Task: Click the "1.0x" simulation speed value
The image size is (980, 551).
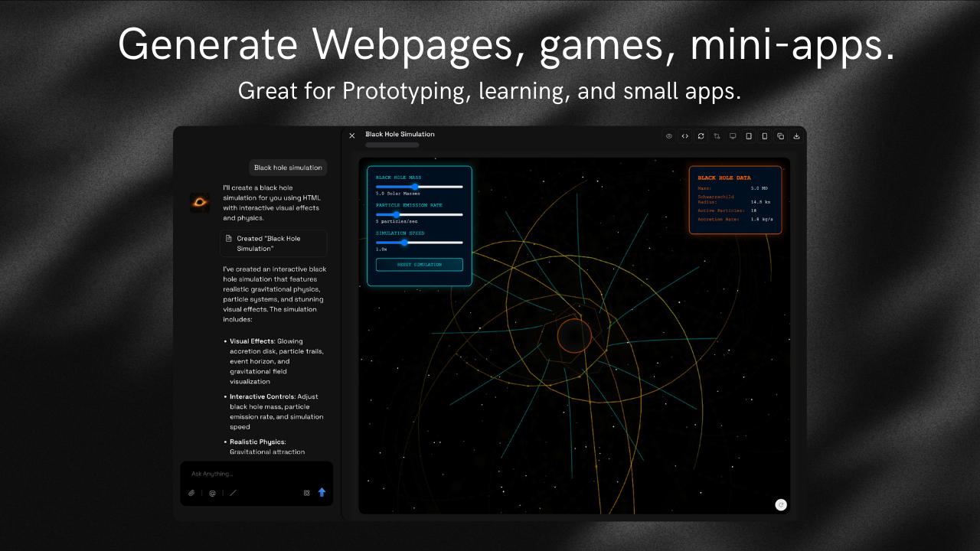Action: coord(381,249)
